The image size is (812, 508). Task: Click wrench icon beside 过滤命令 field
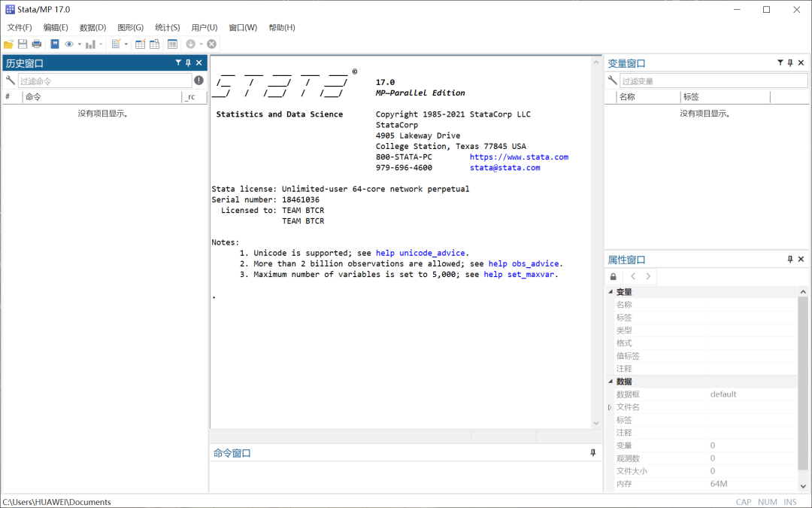tap(11, 81)
